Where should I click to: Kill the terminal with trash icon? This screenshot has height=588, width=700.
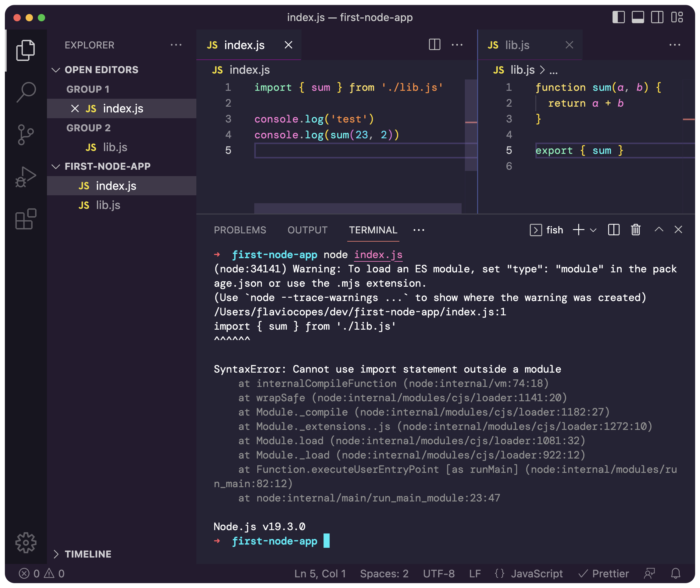point(636,230)
